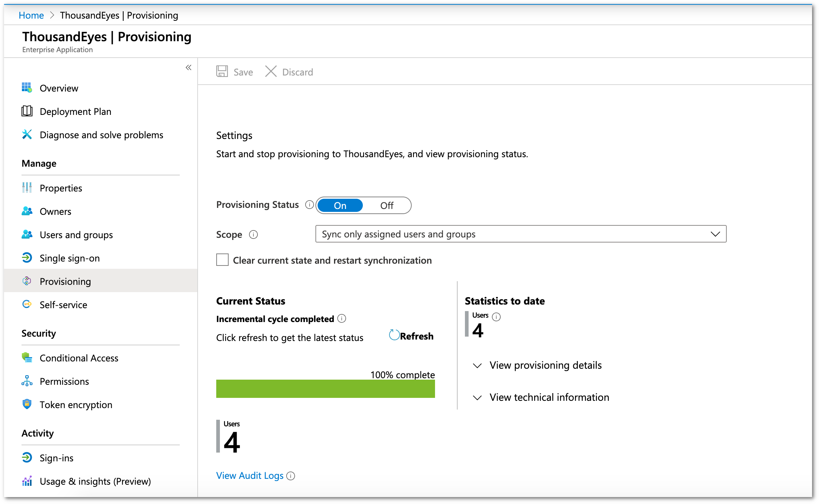The image size is (819, 504).
Task: Expand View provisioning details
Action: [537, 365]
